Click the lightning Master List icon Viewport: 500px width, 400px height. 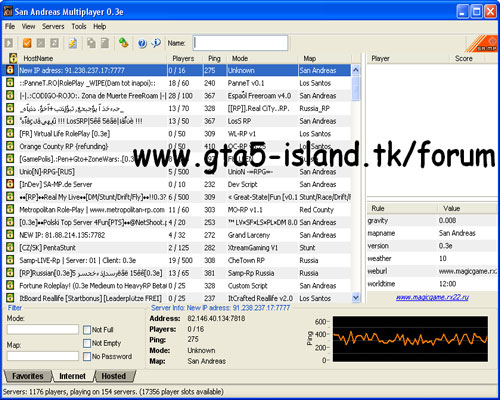tap(73, 43)
